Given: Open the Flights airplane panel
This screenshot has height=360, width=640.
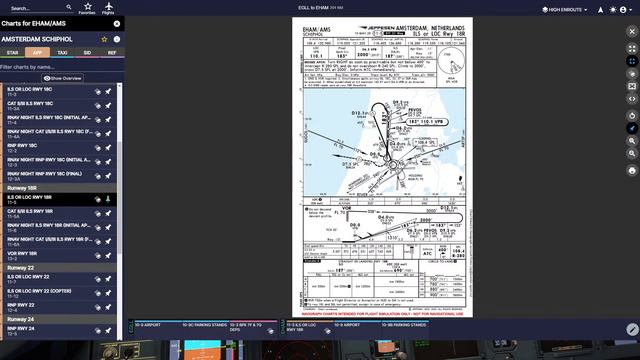Looking at the screenshot, I should pos(108,8).
